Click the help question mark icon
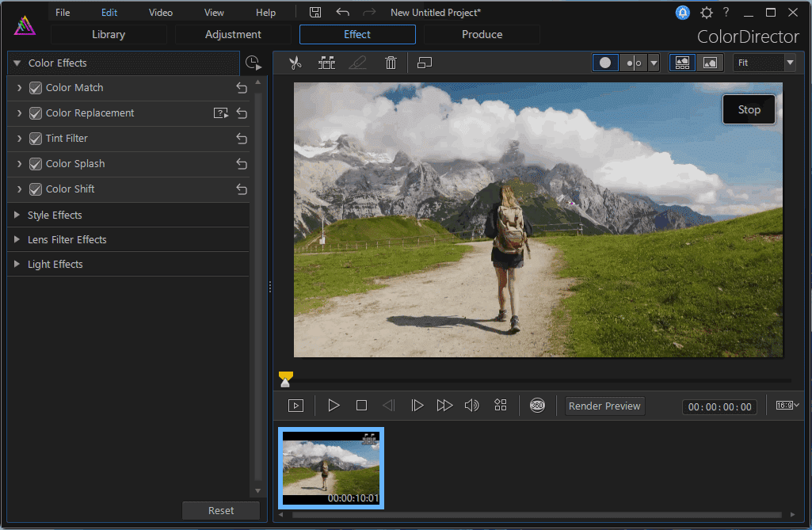 [726, 13]
